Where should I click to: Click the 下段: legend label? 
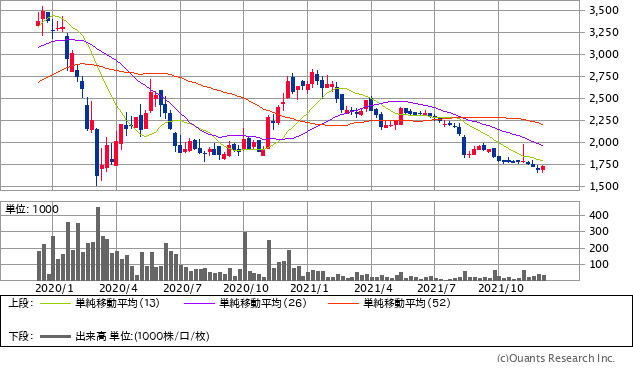pyautogui.click(x=21, y=336)
